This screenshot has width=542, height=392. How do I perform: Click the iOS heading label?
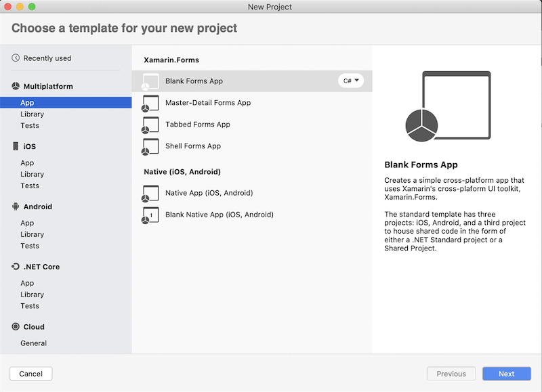pos(29,146)
